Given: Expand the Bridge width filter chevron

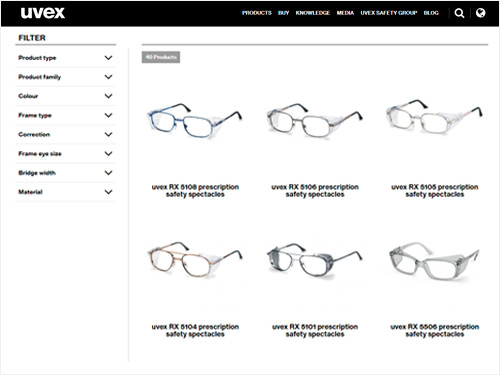Looking at the screenshot, I should click(x=108, y=173).
